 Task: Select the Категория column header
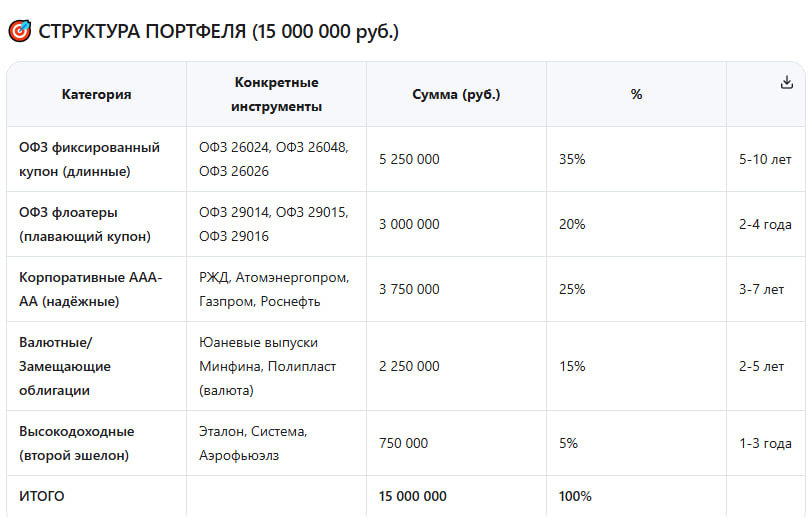click(96, 94)
